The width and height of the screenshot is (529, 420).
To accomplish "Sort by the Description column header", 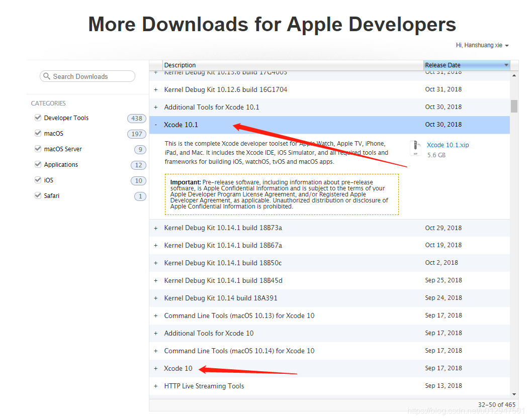I will (293, 65).
